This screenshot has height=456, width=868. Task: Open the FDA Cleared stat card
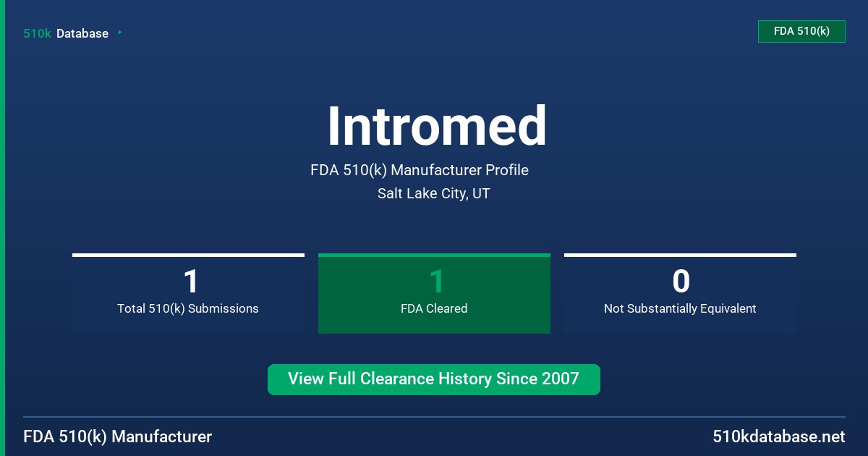(x=434, y=293)
